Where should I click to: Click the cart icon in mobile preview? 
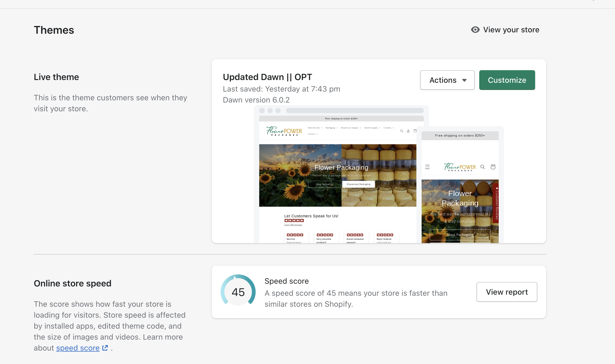[x=493, y=167]
